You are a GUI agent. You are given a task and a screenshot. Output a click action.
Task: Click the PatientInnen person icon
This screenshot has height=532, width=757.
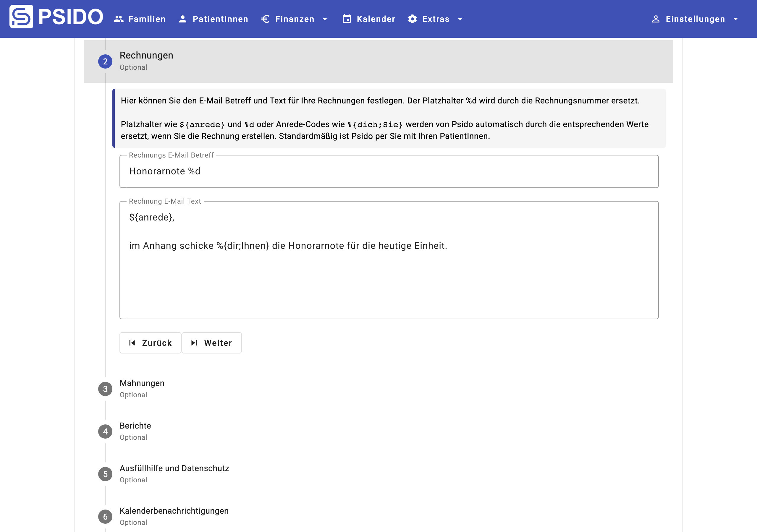[183, 19]
